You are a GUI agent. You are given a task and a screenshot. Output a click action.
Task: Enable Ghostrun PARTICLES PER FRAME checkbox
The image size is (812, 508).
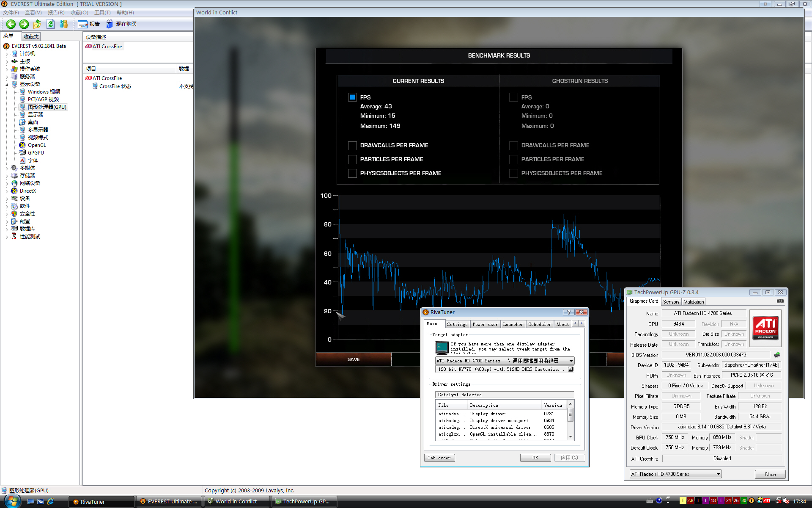coord(513,160)
